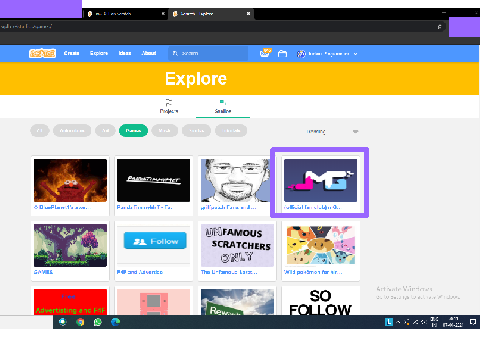The image size is (480, 360).
Task: Switch to the Projects tab
Action: 169,107
